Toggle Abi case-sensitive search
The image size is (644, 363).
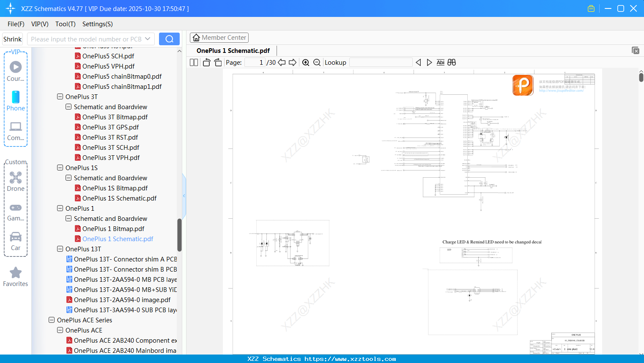[440, 62]
